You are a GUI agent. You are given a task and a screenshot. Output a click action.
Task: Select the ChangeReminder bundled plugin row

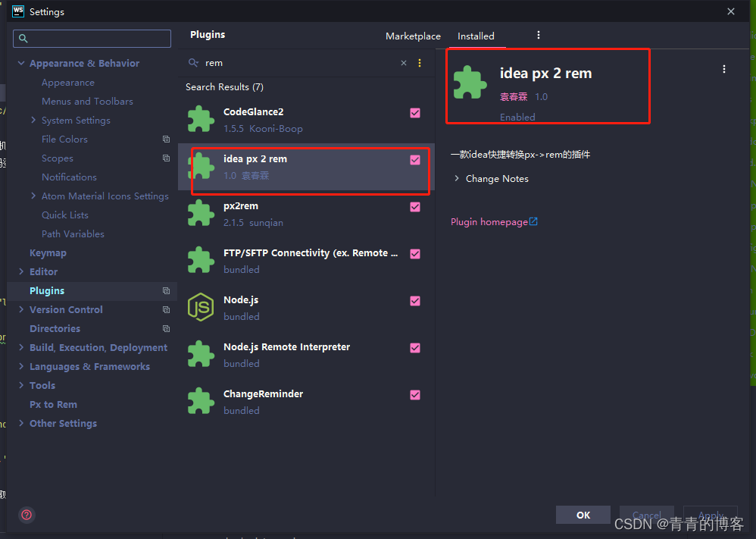306,402
